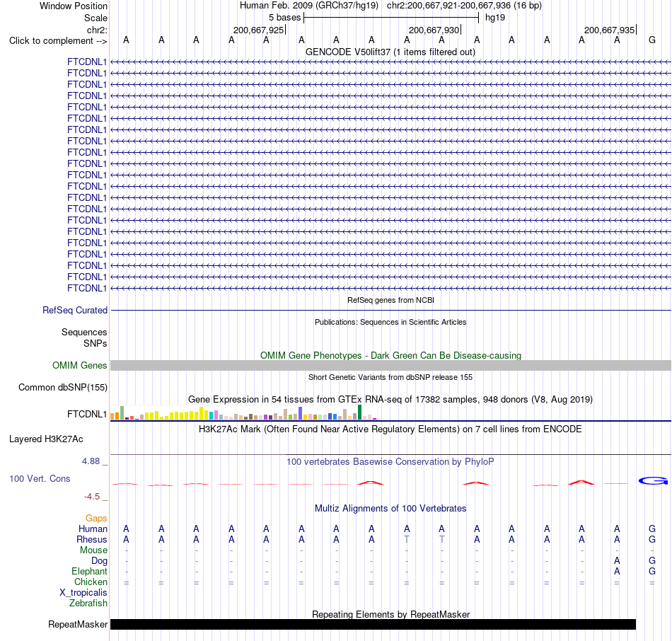
Task: Click the large blue G conservation logo
Action: [x=653, y=481]
